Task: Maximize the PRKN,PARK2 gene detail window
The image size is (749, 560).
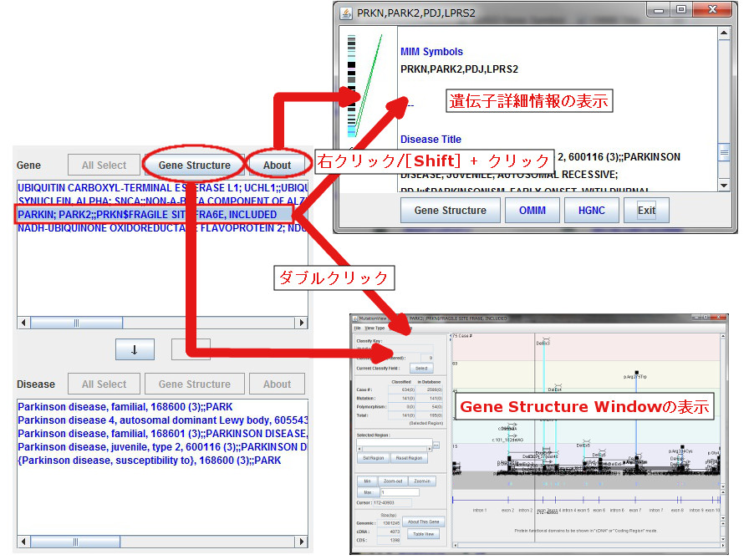Action: point(681,11)
